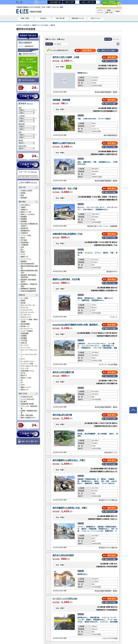Tick the オール電化 filter checkbox

click(x=20, y=298)
